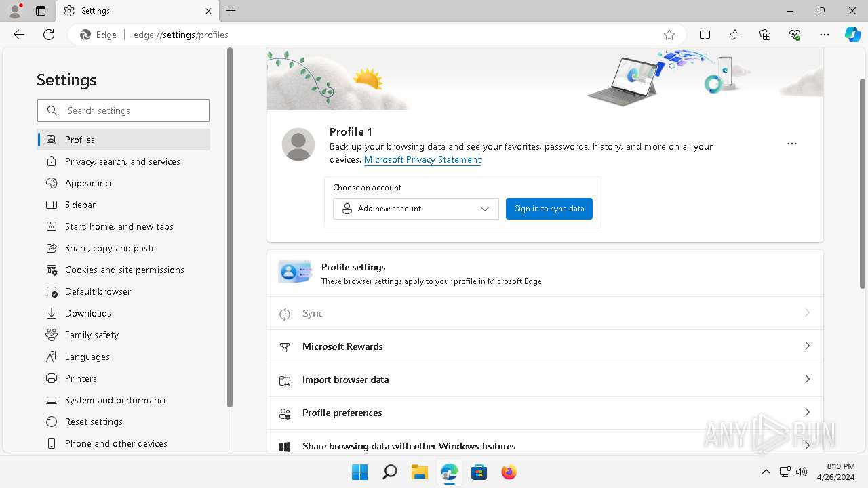
Task: Open Start, home, and new tabs
Action: tap(123, 226)
